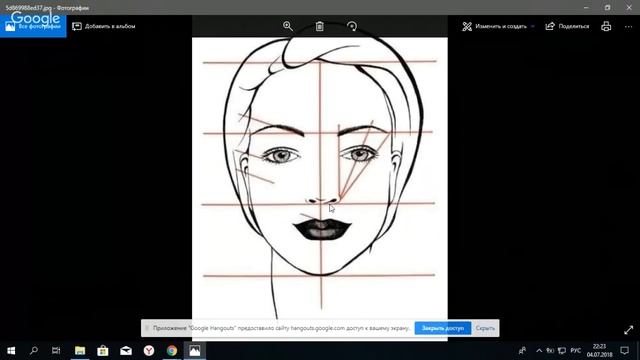Open the Windows Start menu
640x360 pixels.
pos(11,350)
